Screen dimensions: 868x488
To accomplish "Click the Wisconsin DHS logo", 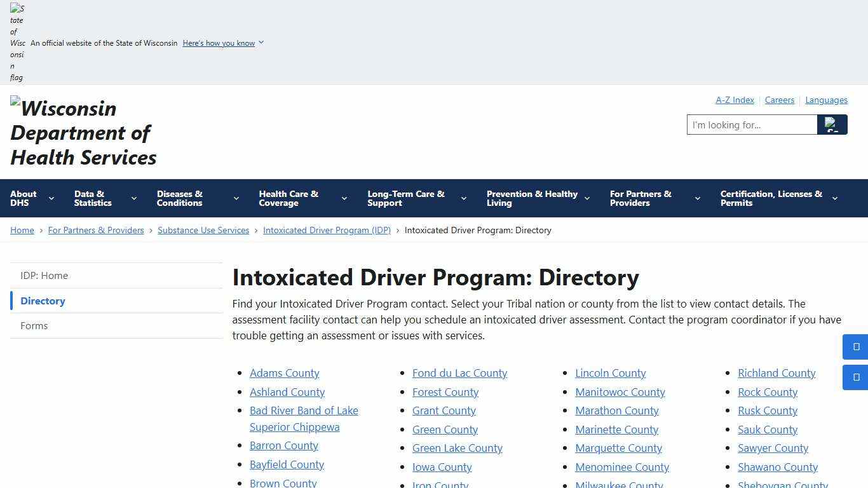I will coord(83,132).
